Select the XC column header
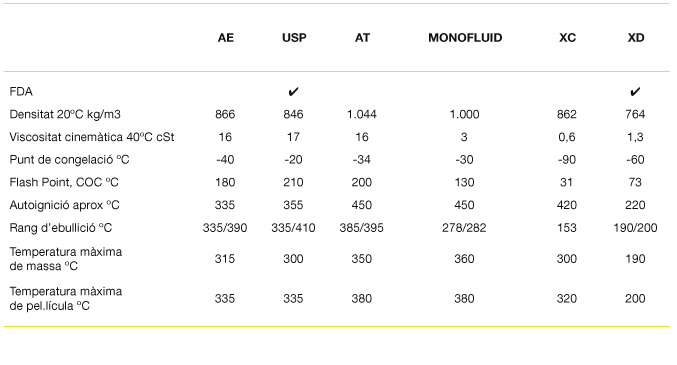 point(567,38)
